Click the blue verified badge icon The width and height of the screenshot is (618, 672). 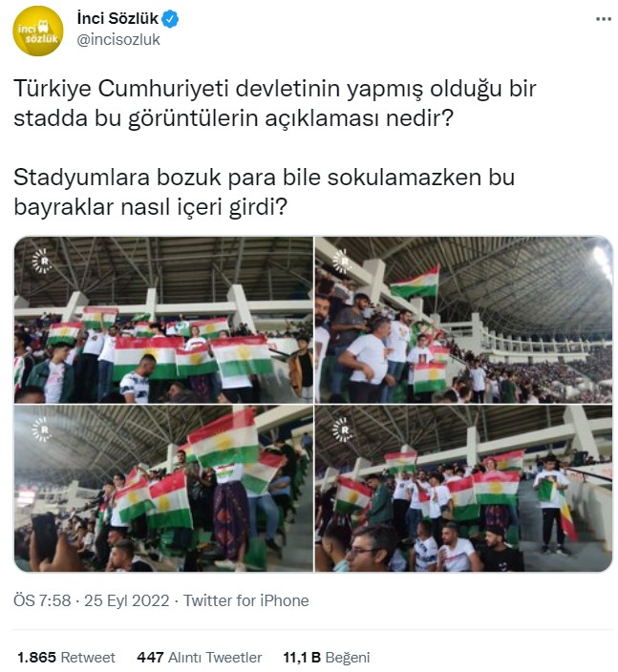170,19
